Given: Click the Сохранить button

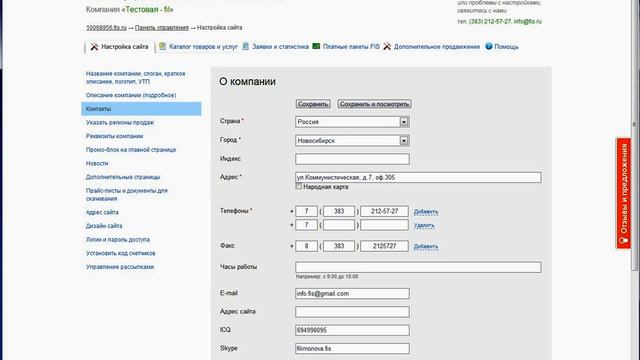Looking at the screenshot, I should click(313, 104).
